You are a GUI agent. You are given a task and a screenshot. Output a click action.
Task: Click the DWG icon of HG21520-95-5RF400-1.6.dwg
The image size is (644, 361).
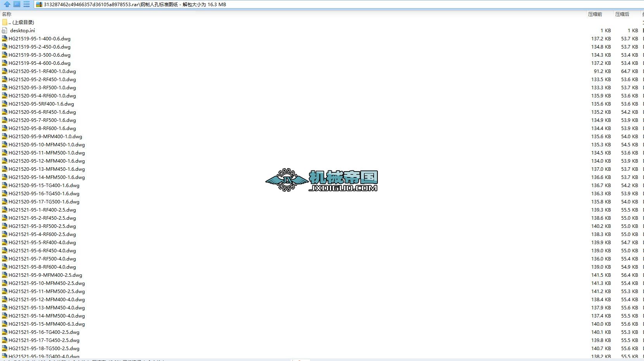pyautogui.click(x=5, y=104)
